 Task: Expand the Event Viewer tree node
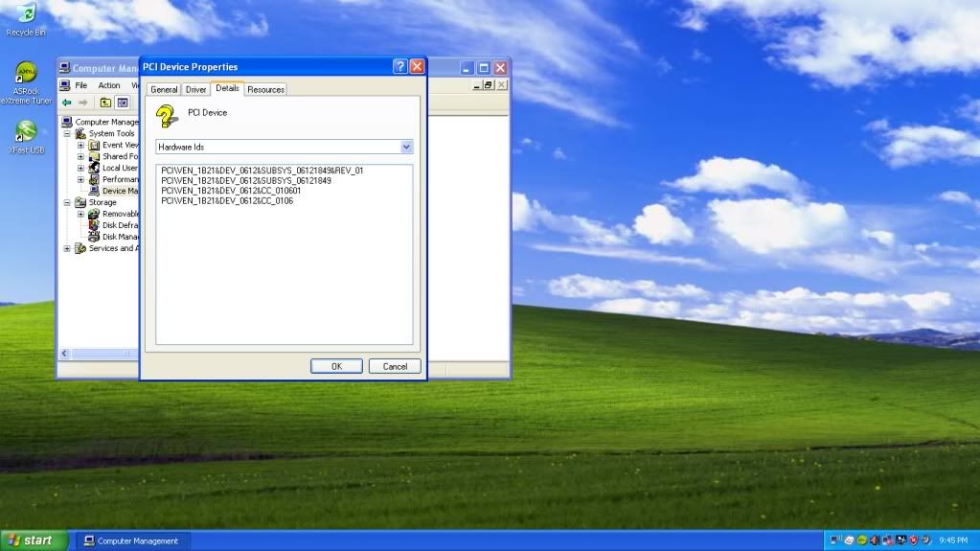tap(81, 146)
